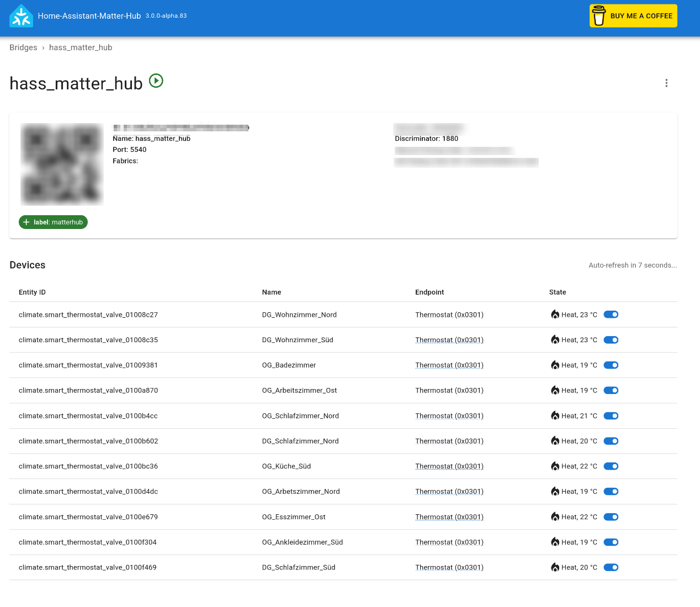Click the green bridge running status icon

pos(156,81)
